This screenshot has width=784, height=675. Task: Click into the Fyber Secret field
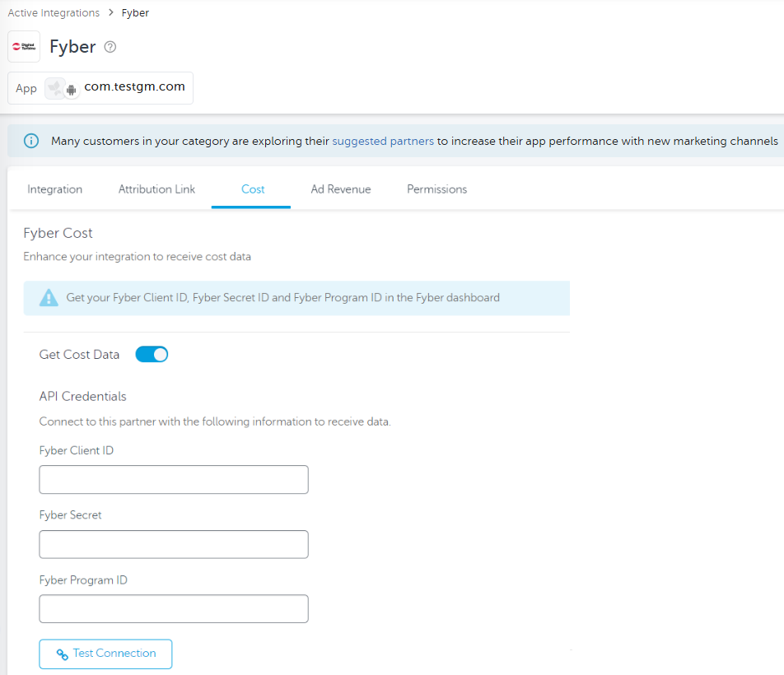[174, 544]
